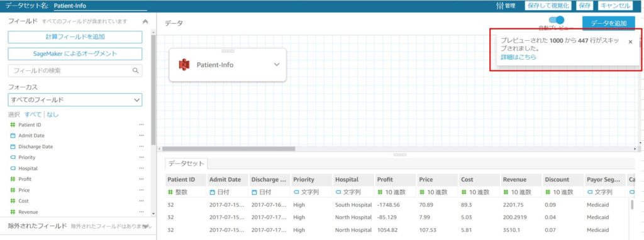644x240 pixels.
Task: Collapse the フィールド panel
Action: click(145, 22)
